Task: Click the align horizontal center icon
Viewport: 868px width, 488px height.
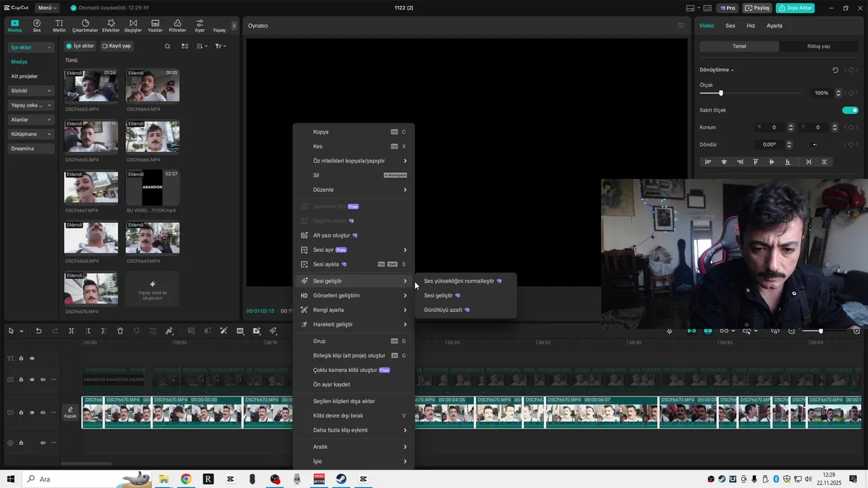Action: (x=724, y=162)
